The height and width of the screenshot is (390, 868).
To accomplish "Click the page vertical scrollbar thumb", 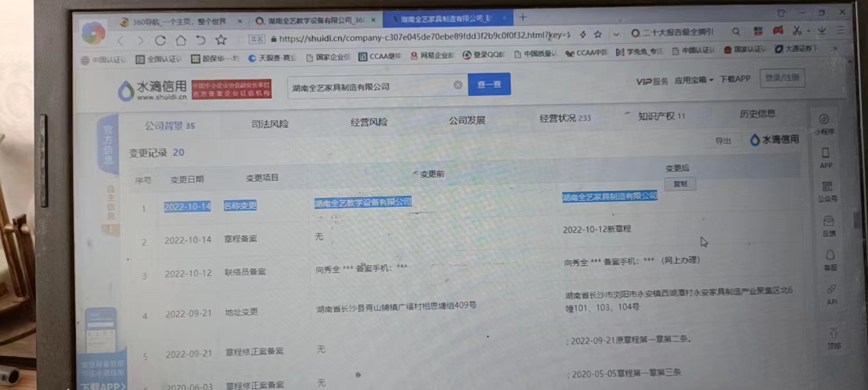I will click(857, 220).
